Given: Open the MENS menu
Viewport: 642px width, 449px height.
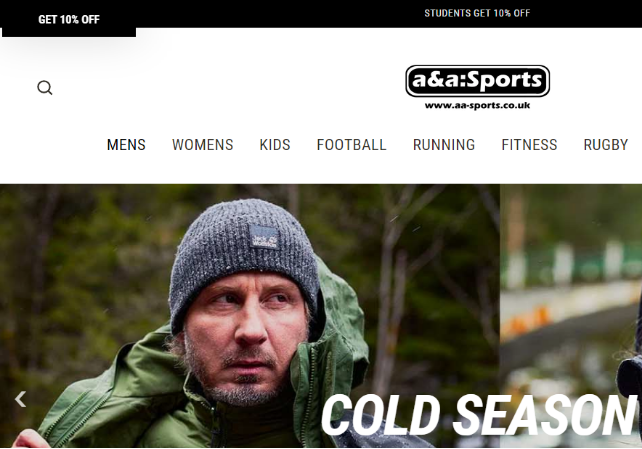Looking at the screenshot, I should pos(126,145).
